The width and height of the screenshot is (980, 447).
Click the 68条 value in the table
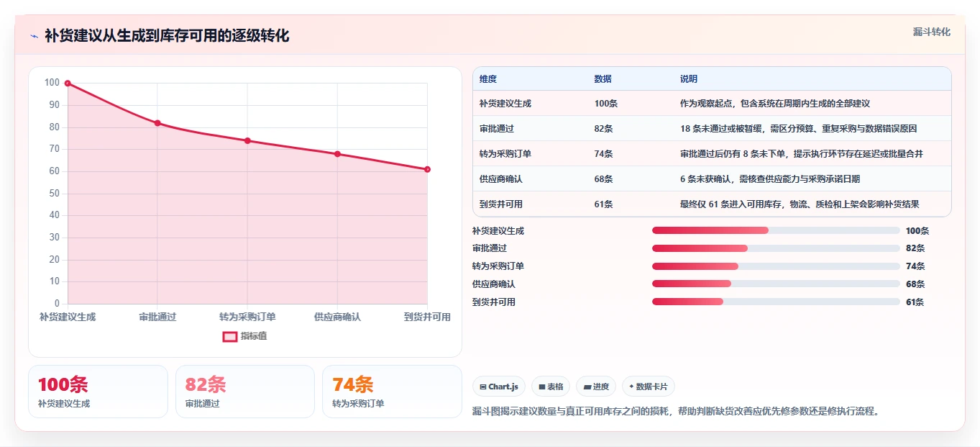tap(604, 179)
